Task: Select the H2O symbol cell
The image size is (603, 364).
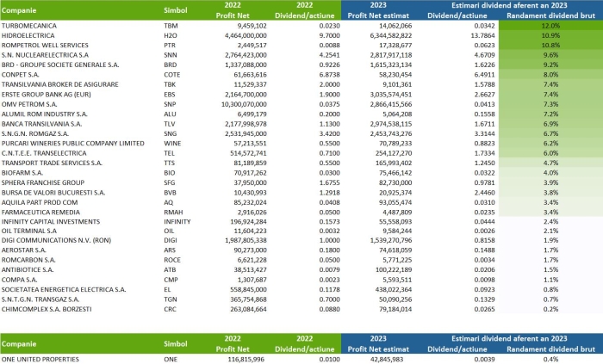Action: coord(171,35)
